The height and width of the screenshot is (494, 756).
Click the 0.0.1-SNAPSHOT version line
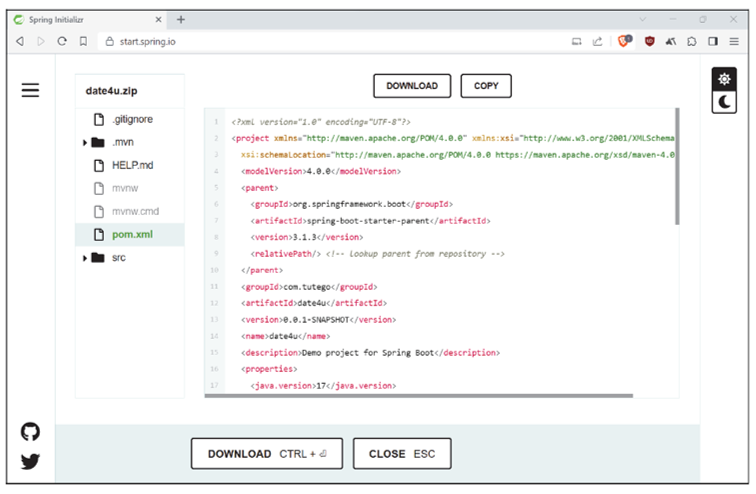click(x=318, y=320)
